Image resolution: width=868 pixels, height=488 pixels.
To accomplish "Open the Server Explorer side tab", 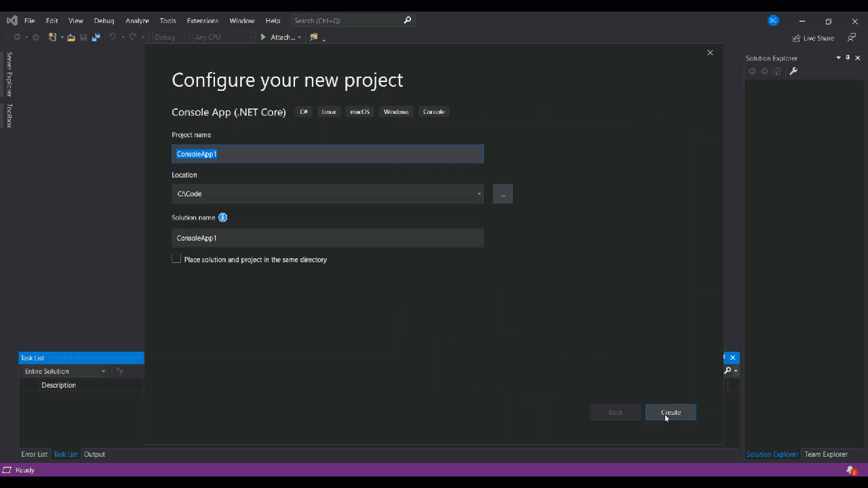I will click(x=9, y=74).
